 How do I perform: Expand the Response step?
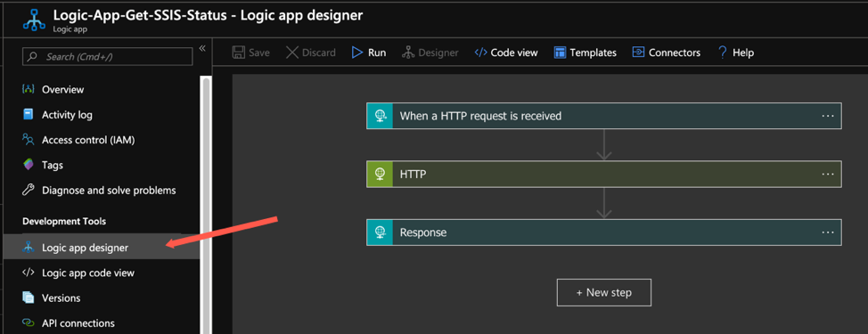604,232
